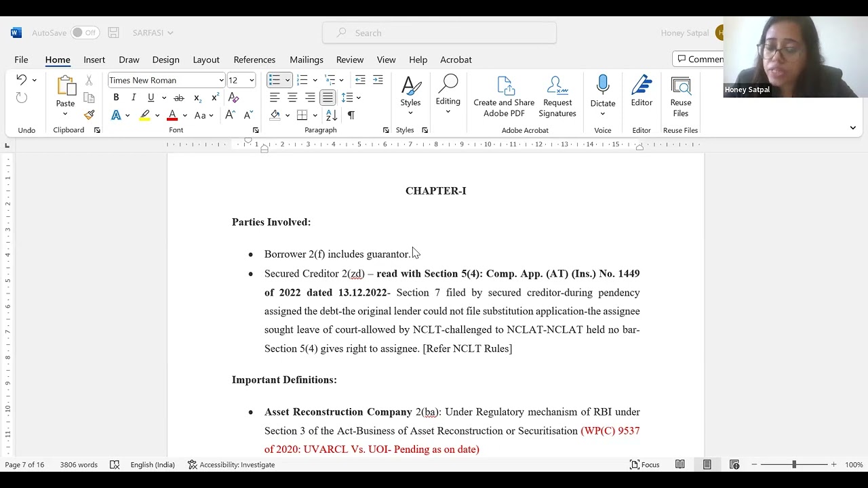Open the Editor pane
Screen dimensions: 868x488
pyautogui.click(x=642, y=91)
